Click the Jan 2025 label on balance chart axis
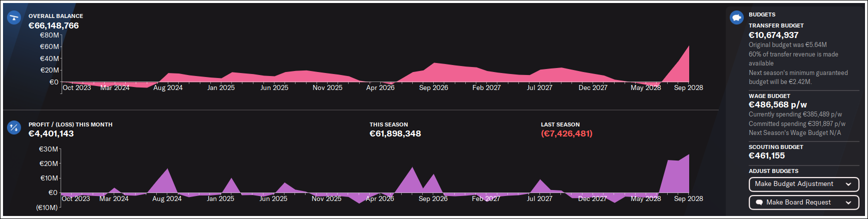Image resolution: width=868 pixels, height=219 pixels. click(x=221, y=87)
